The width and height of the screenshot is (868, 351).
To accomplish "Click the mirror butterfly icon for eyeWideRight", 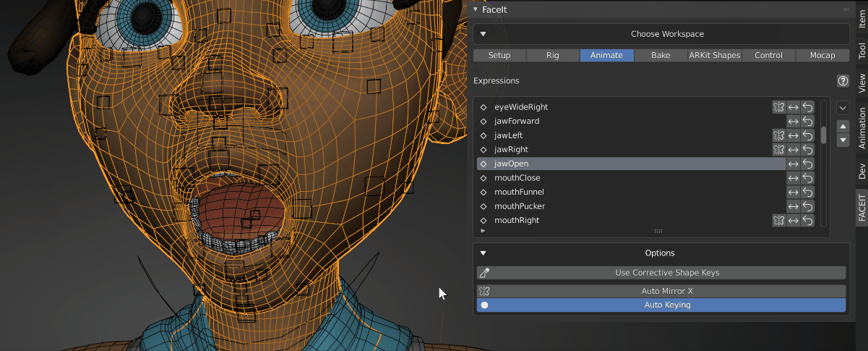I will click(x=778, y=107).
